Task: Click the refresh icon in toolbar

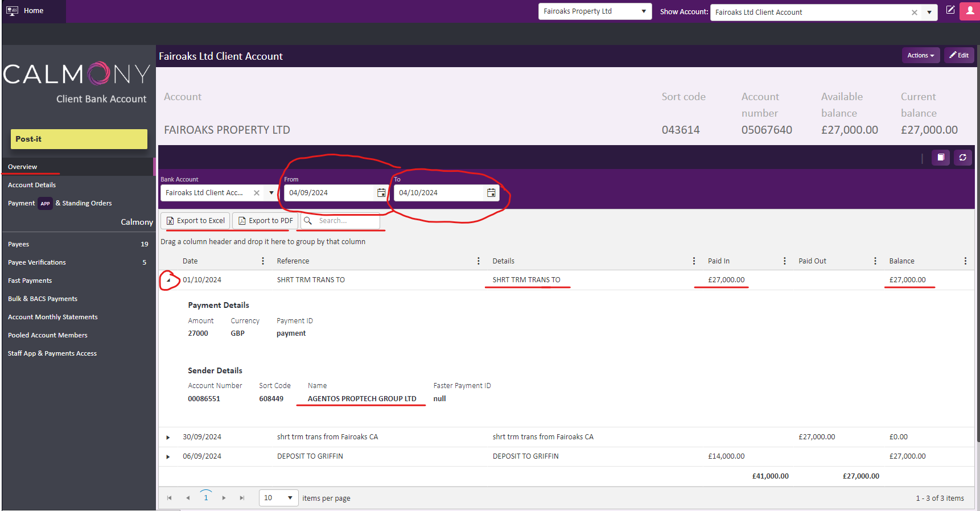Action: pos(963,158)
